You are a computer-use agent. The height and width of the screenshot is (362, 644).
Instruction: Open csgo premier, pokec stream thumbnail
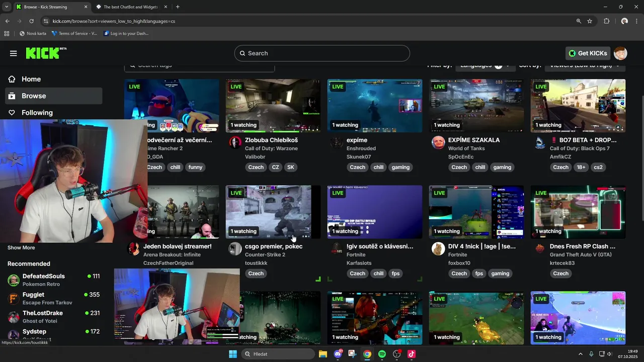point(273,212)
